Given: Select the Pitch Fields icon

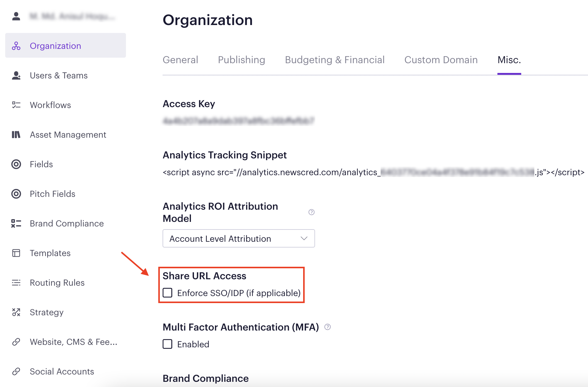Looking at the screenshot, I should click(16, 194).
